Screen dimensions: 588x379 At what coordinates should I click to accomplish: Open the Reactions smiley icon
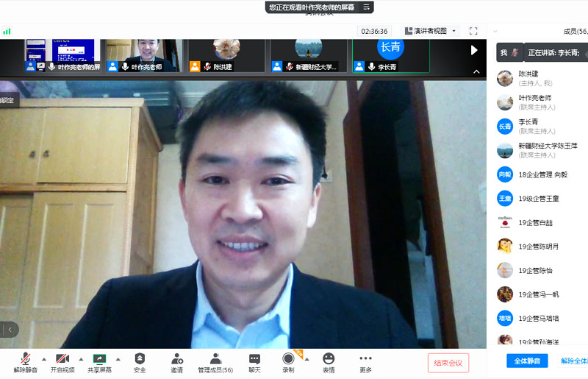329,361
